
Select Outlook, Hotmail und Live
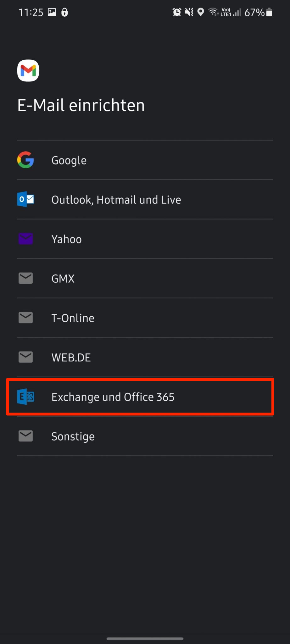click(116, 200)
